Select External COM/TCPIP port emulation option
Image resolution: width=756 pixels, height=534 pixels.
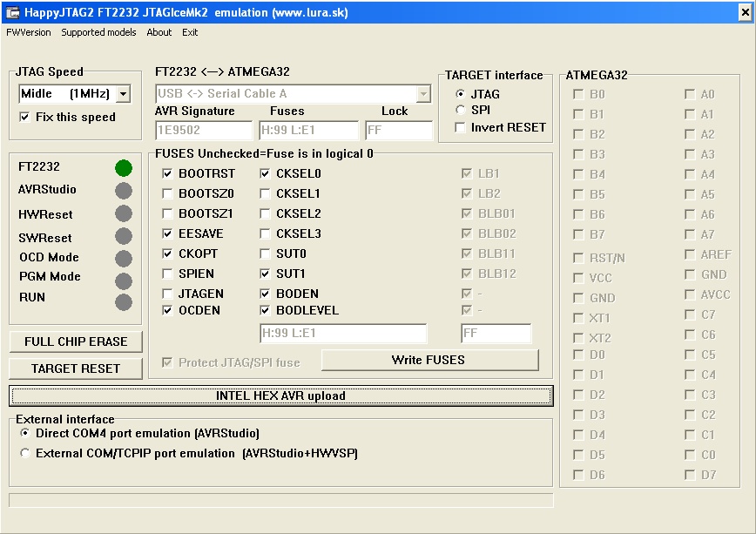(24, 454)
